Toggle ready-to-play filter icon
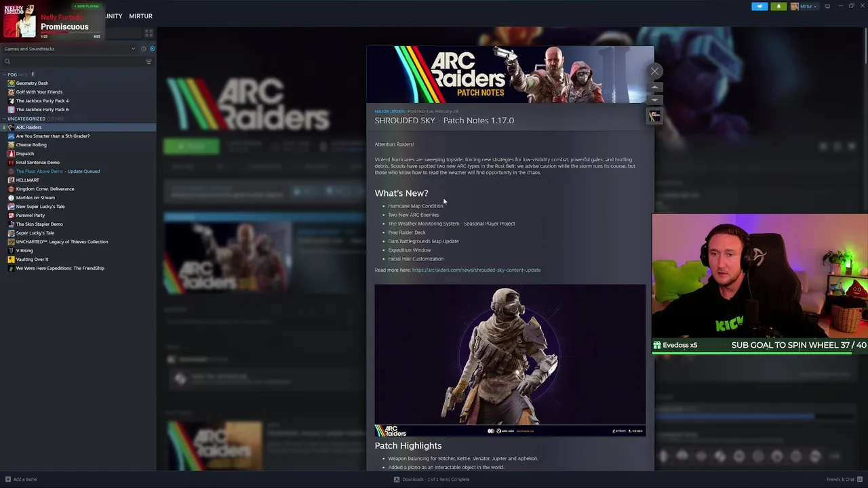The width and height of the screenshot is (868, 488). [x=152, y=49]
